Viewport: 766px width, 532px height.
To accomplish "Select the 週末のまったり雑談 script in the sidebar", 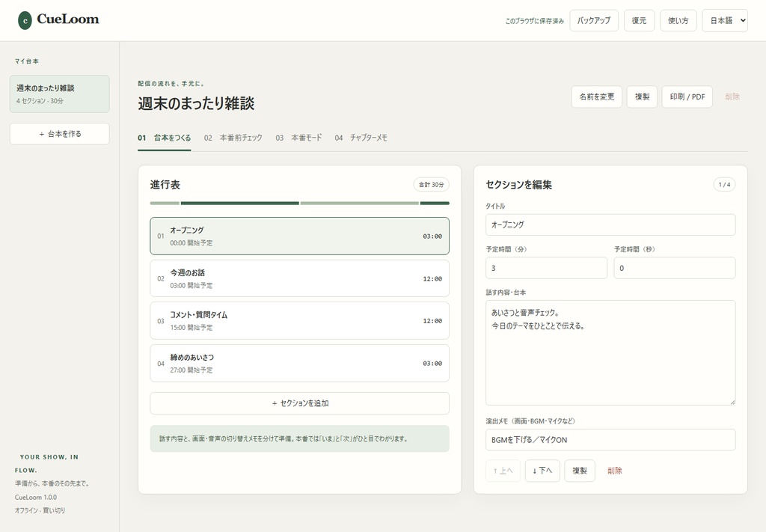I will click(60, 94).
